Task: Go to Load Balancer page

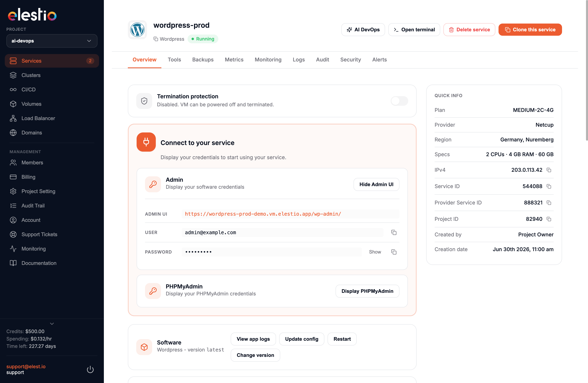Action: pos(52,118)
